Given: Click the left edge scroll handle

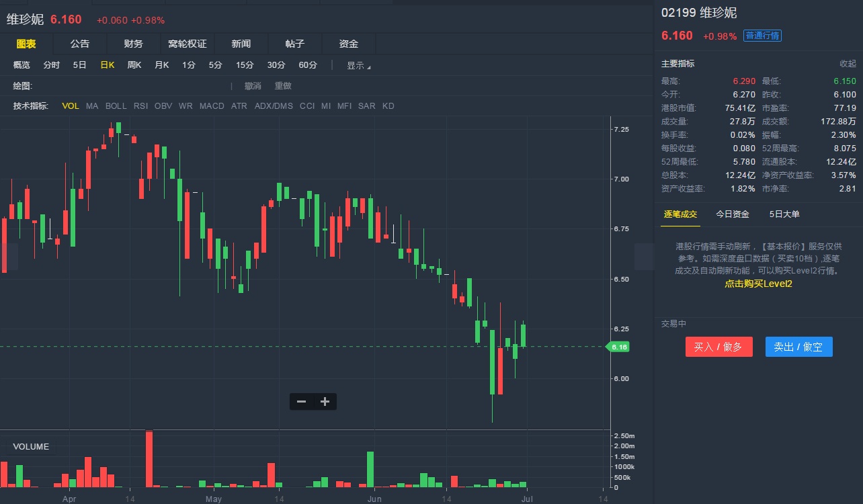Looking at the screenshot, I should coord(9,257).
